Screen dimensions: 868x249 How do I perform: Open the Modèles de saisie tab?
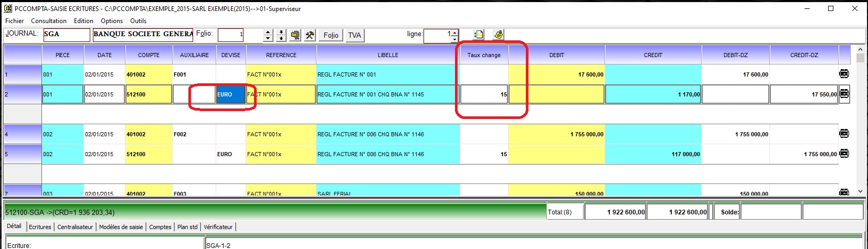121,227
